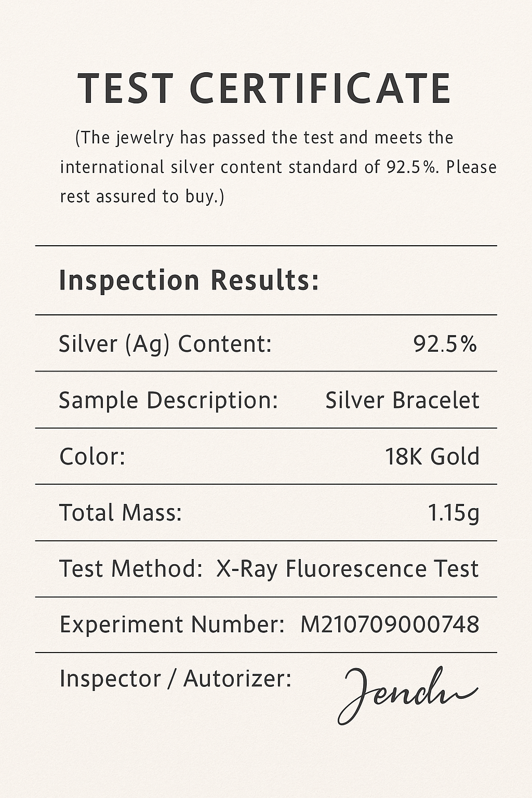This screenshot has height=798, width=532.
Task: Select the Inspection Results heading
Action: [189, 281]
